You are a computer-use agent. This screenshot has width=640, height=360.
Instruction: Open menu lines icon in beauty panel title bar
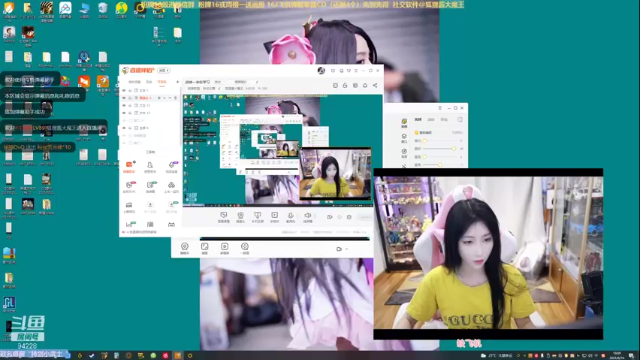tap(440, 108)
